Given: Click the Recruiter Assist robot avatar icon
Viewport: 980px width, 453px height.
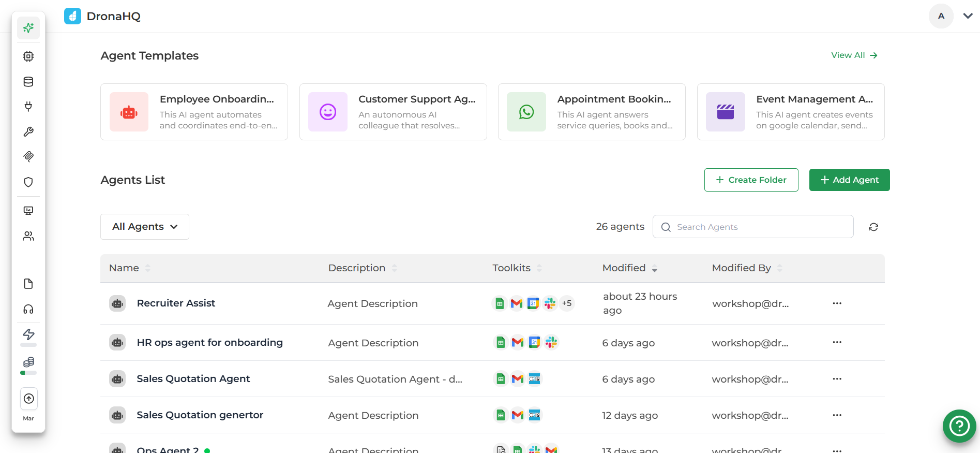Looking at the screenshot, I should click(117, 303).
